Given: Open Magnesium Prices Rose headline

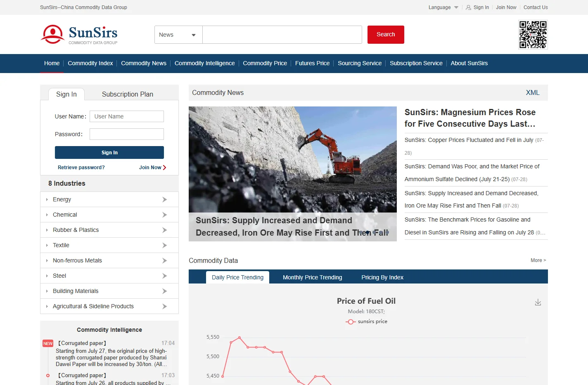Looking at the screenshot, I should pyautogui.click(x=470, y=118).
